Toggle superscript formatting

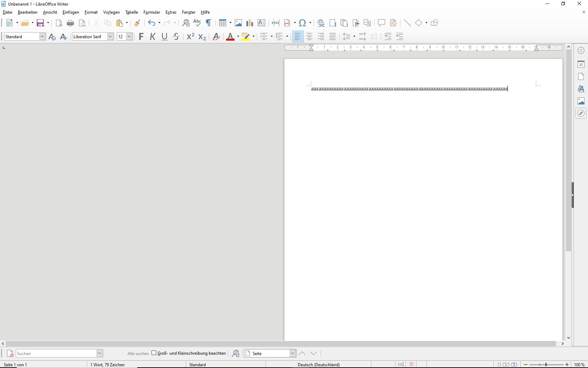tap(190, 36)
